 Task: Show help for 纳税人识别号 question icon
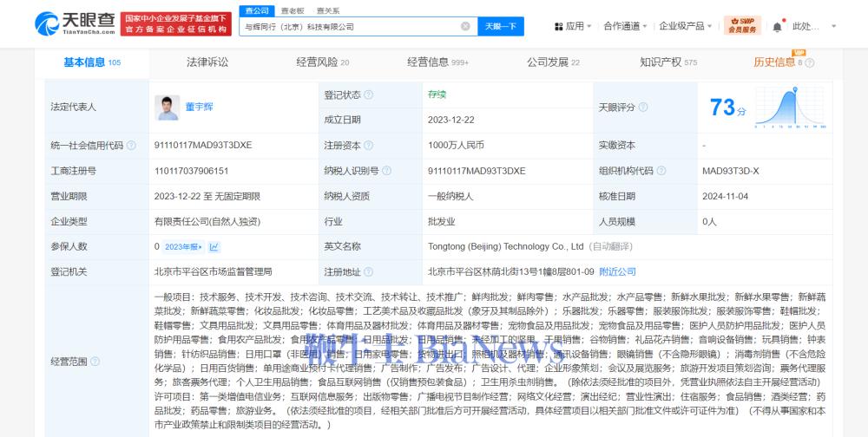(x=386, y=171)
